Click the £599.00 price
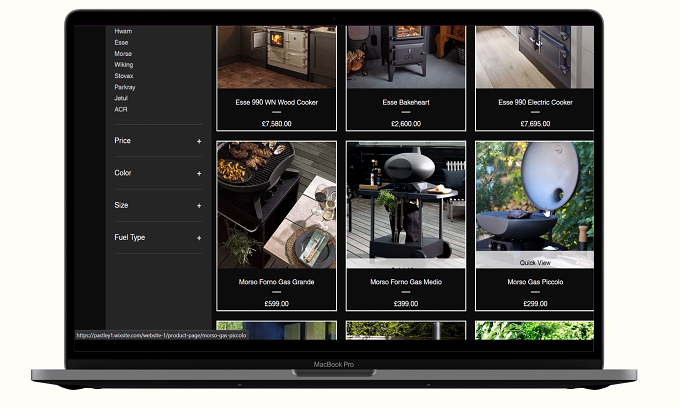 click(x=276, y=304)
